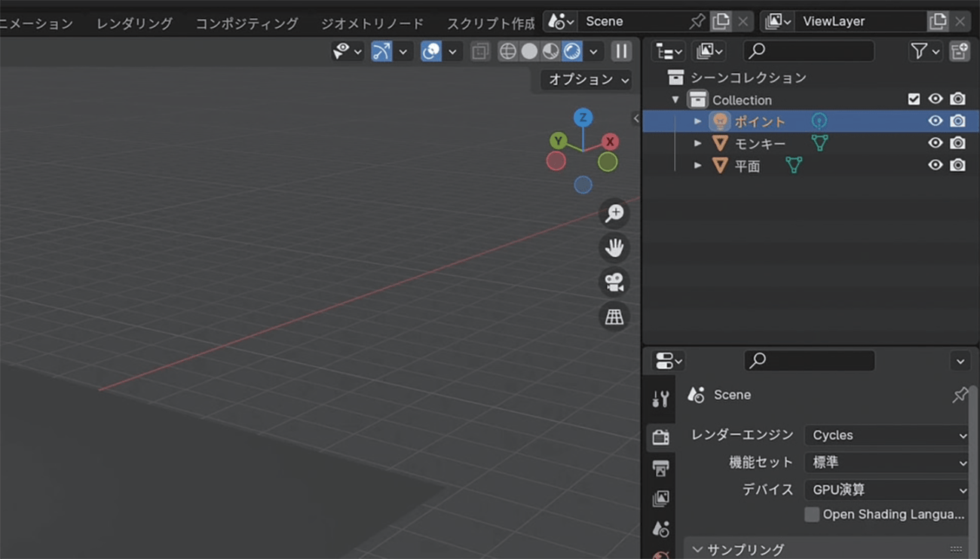Open the 機能セット 標準 dropdown

coord(887,462)
